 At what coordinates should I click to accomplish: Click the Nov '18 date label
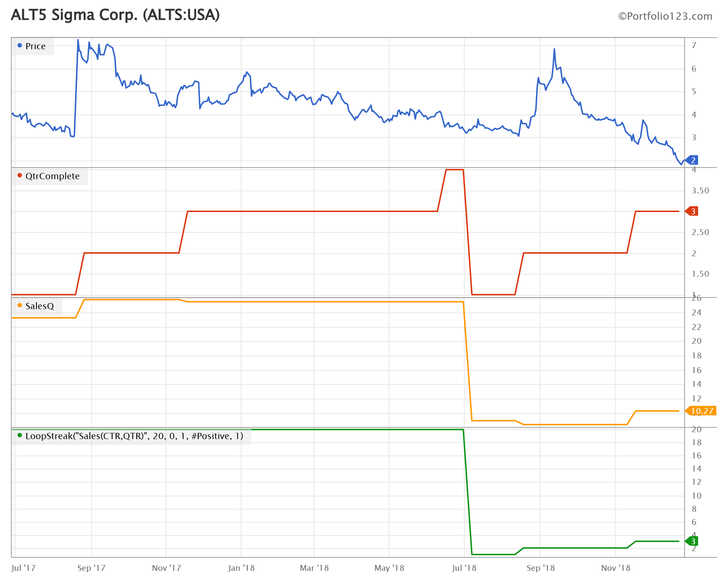click(x=616, y=568)
